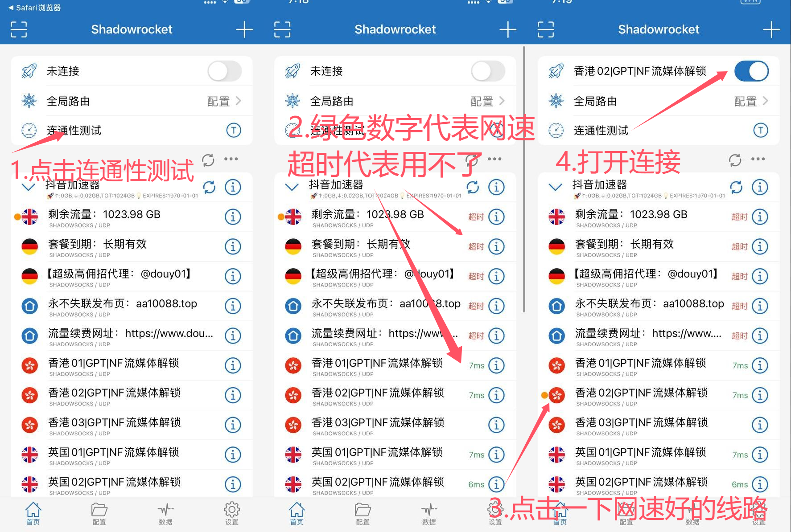The height and width of the screenshot is (532, 791).
Task: Open 配置 tab in second screenshot
Action: [x=363, y=514]
